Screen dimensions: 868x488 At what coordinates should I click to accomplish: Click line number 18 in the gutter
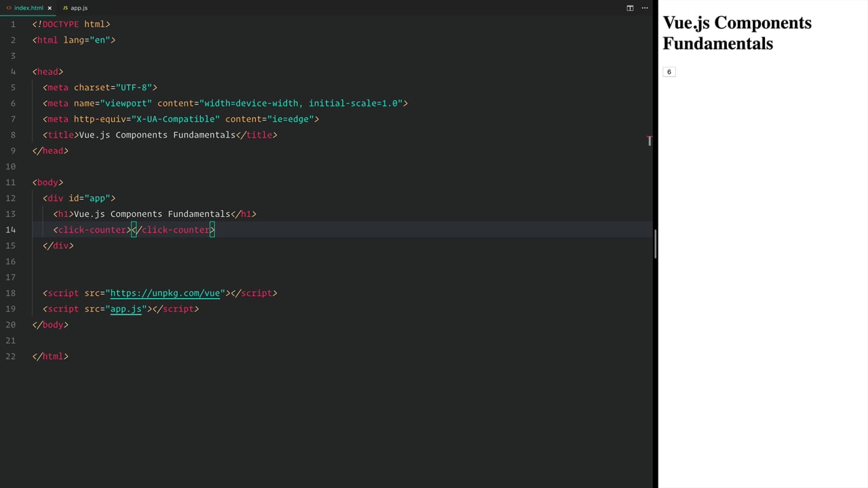(10, 293)
